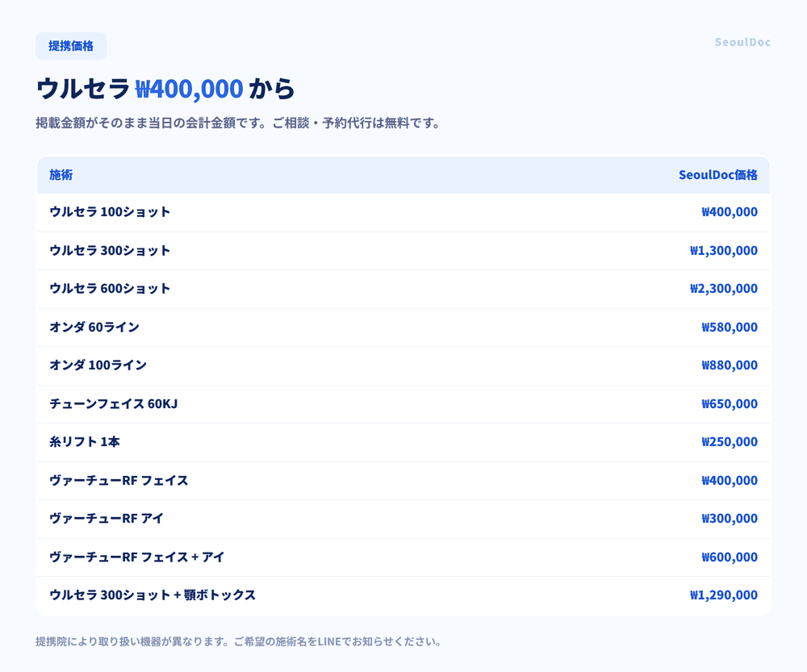Select the ヴァーチューRF フェイス row label

(119, 481)
